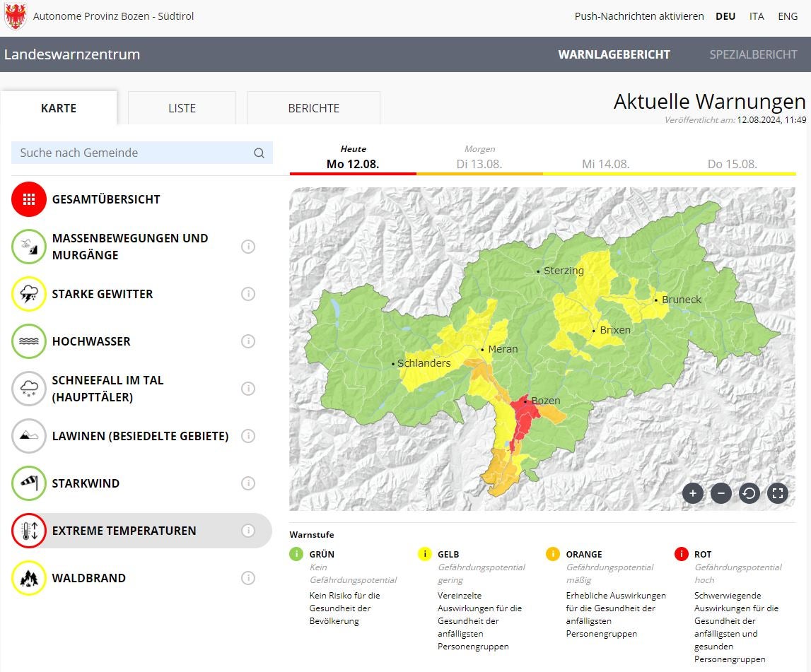Screen dimensions: 811x672
Task: Open the Berichte tab
Action: point(313,108)
